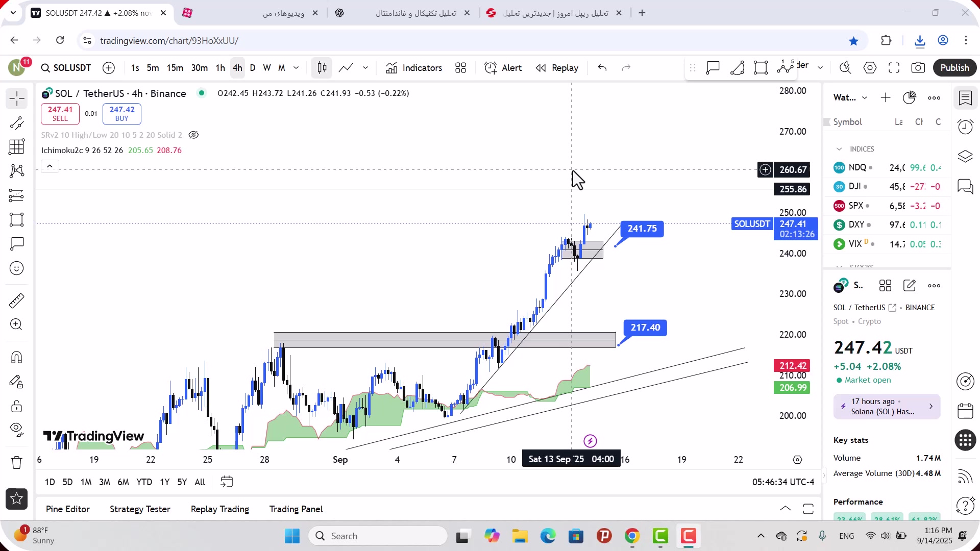Click the SELL 247.41 button
The image size is (980, 551).
(x=60, y=114)
